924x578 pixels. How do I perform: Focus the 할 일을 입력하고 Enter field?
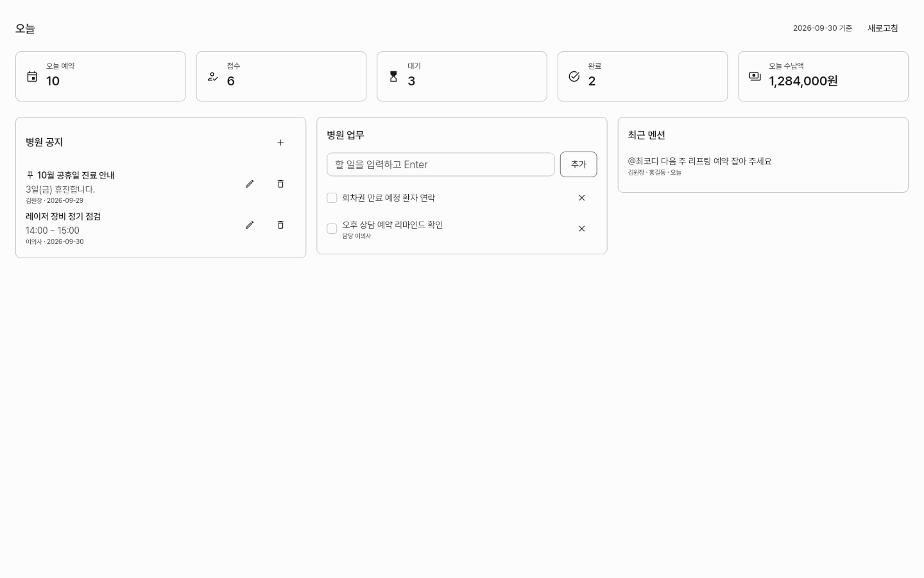pyautogui.click(x=441, y=164)
